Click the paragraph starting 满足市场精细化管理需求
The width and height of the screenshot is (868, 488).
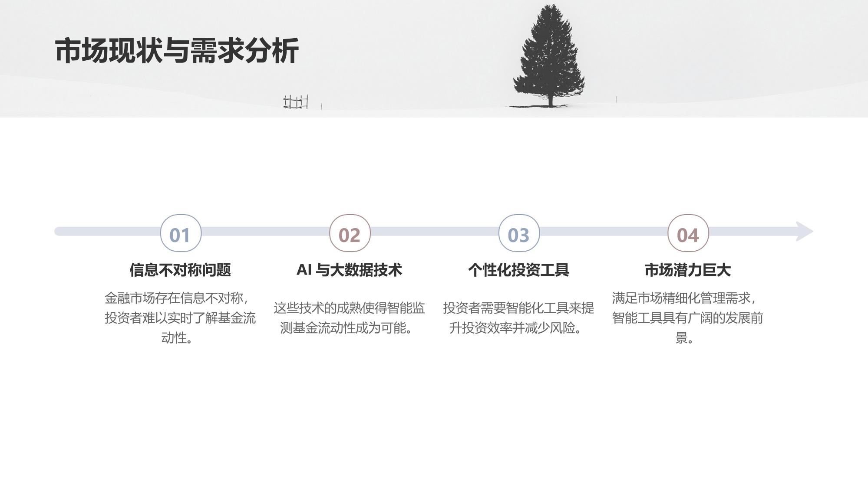[x=687, y=318]
